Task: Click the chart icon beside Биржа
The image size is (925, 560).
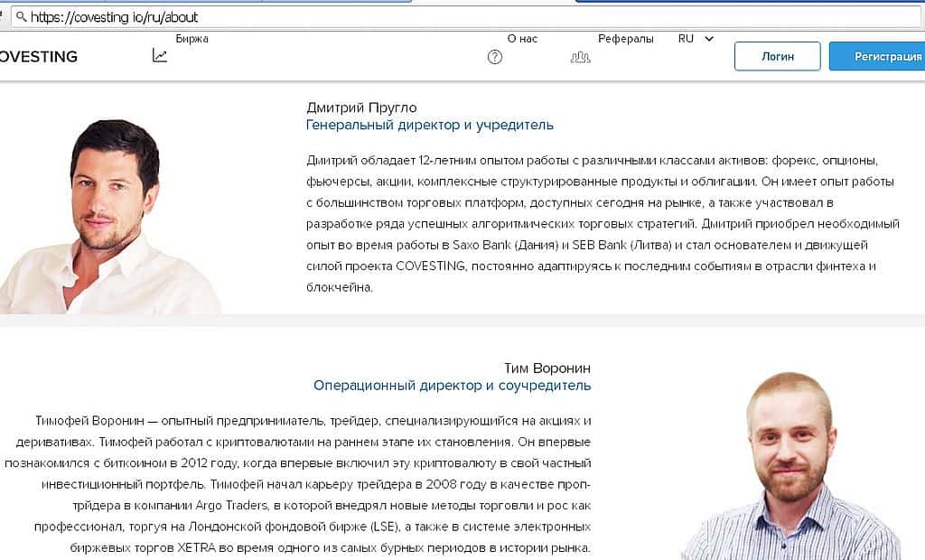Action: [x=159, y=55]
